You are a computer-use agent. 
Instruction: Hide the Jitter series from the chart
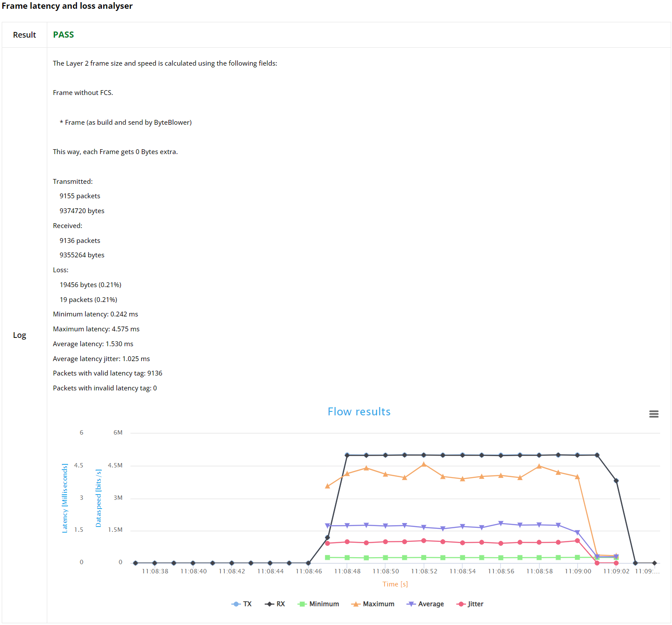[x=475, y=604]
